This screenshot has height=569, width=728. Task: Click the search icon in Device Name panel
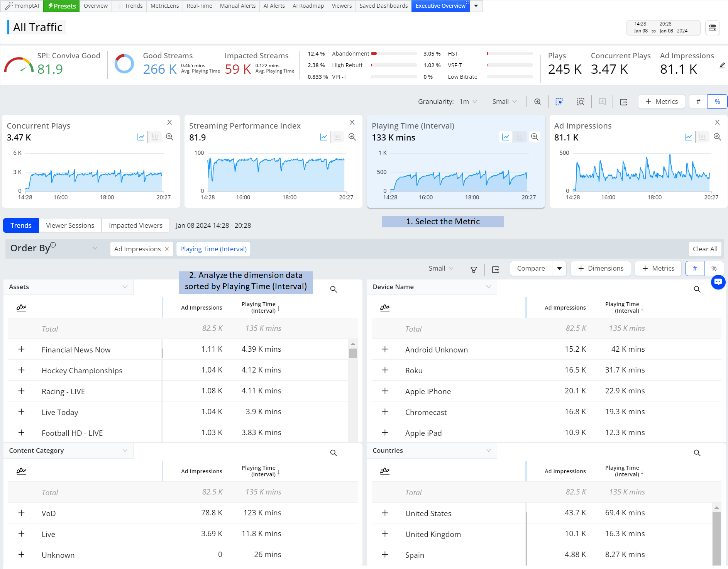(697, 289)
